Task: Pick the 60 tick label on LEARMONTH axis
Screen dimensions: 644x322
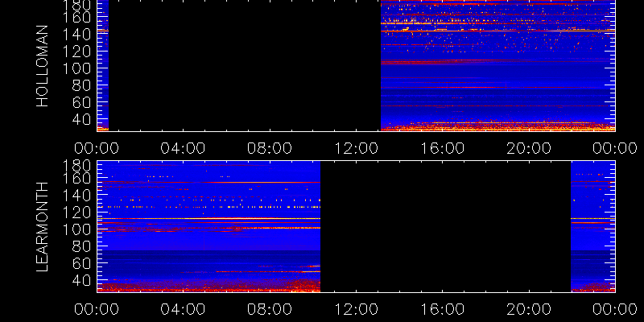Action: pos(84,263)
